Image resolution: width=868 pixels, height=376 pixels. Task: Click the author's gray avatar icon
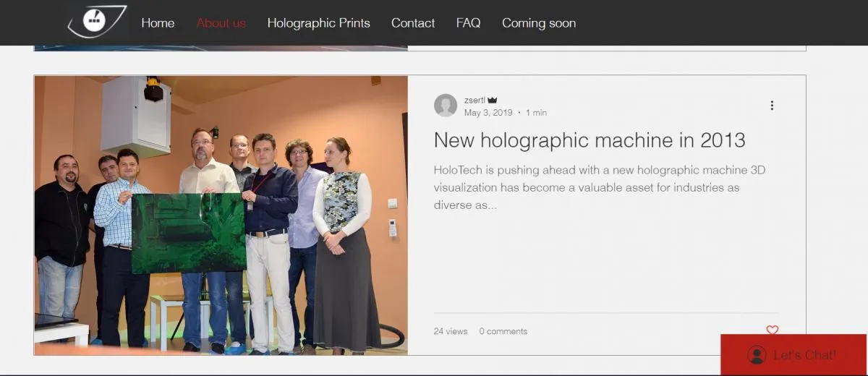click(x=446, y=106)
